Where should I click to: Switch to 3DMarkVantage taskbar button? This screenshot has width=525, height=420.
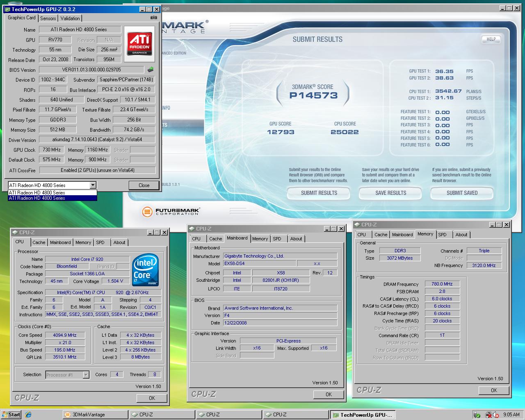pos(95,415)
